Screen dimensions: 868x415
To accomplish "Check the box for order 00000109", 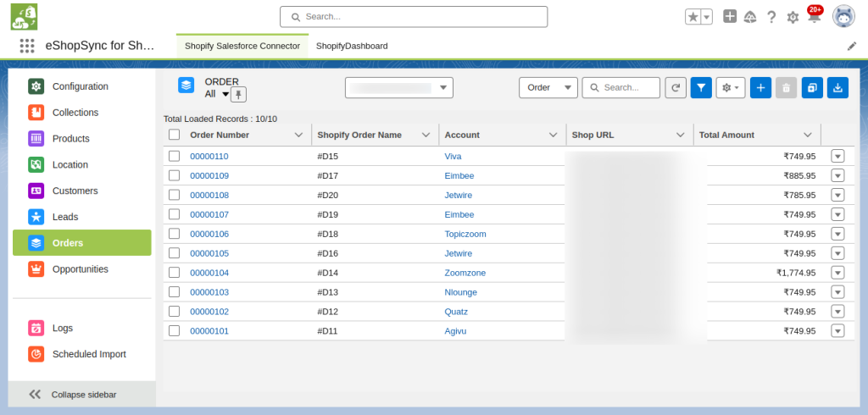I will pyautogui.click(x=175, y=175).
